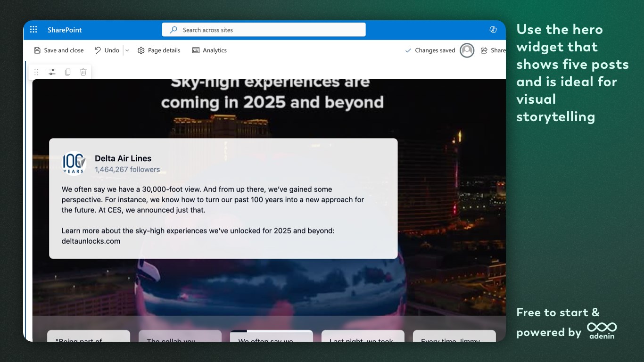
Task: Duplicate the hero web part
Action: (x=67, y=72)
